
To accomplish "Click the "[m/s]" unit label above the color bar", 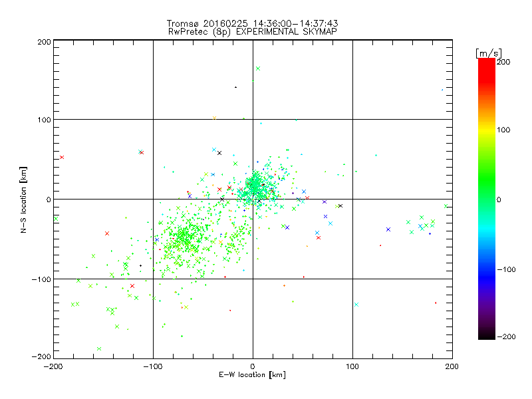I will [x=489, y=53].
